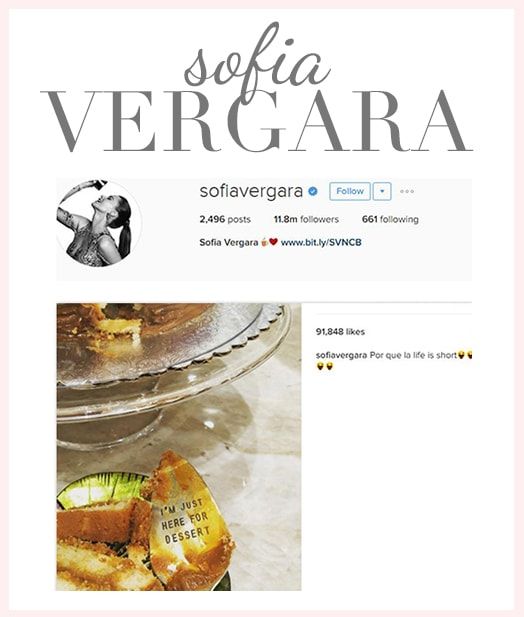Click the red heart emoji in bio
The image size is (524, 617).
pos(274,242)
